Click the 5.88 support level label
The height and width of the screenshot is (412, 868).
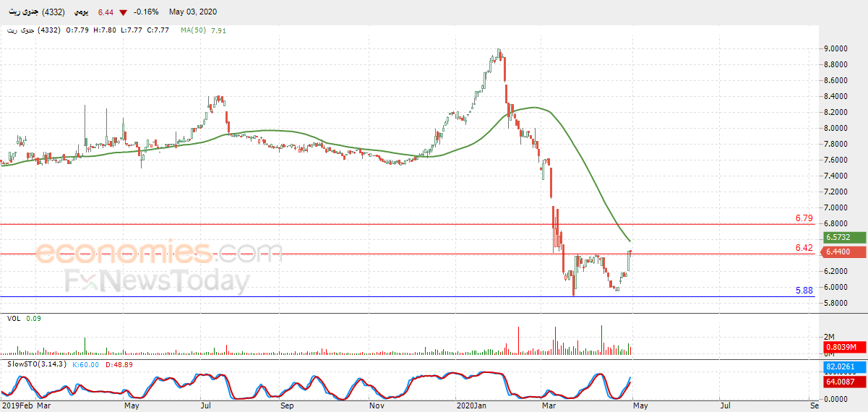coord(804,291)
